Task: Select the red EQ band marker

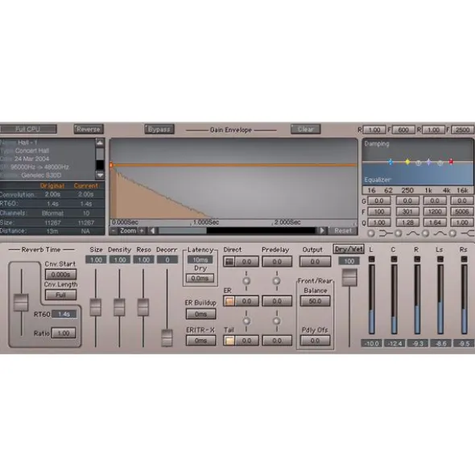Action: (451, 161)
